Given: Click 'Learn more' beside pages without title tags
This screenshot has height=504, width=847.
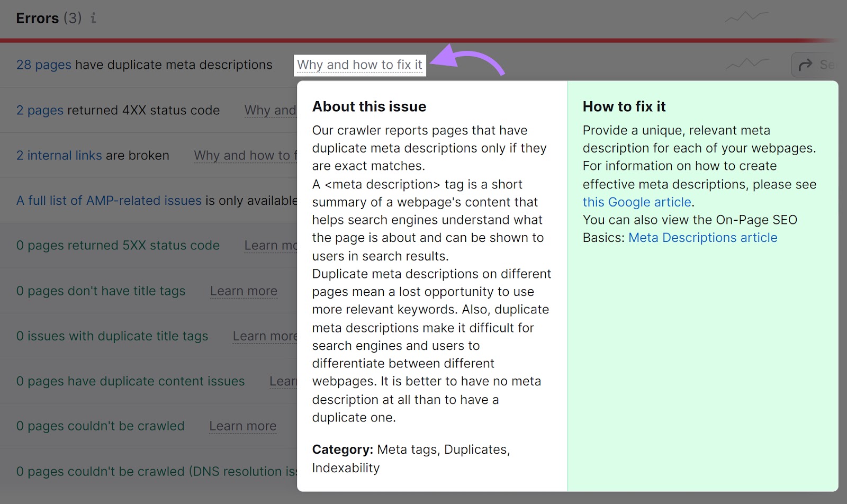Looking at the screenshot, I should [244, 291].
